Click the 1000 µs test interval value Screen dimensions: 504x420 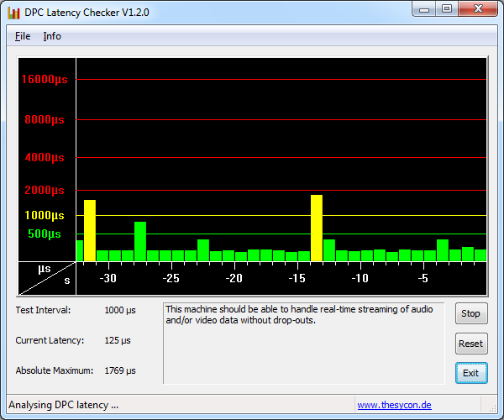[x=120, y=310]
